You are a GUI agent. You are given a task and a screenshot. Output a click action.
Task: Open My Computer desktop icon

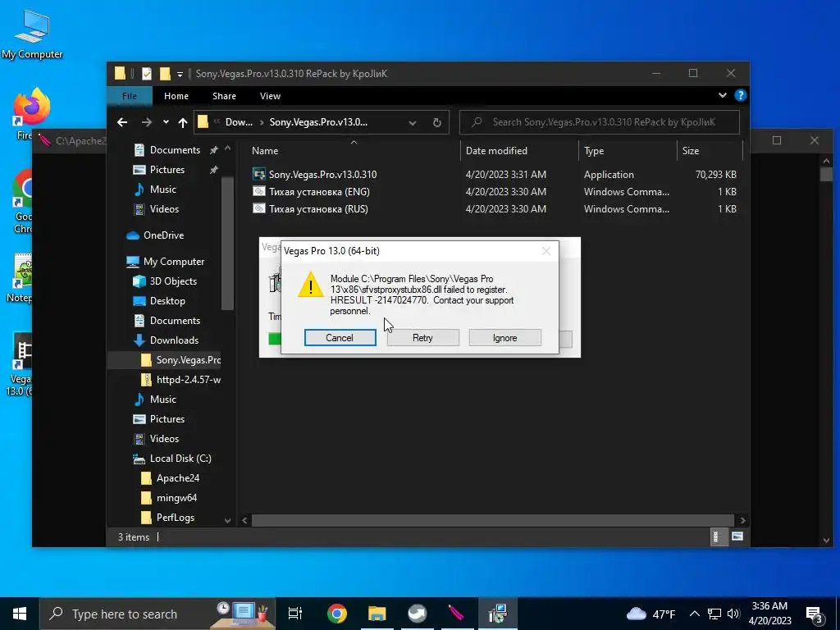click(32, 34)
